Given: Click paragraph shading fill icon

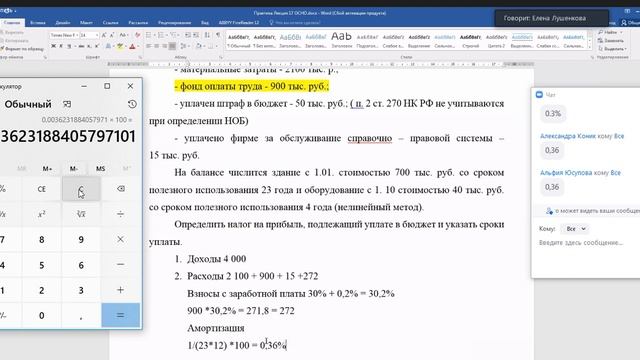Looking at the screenshot, I should pos(198,46).
